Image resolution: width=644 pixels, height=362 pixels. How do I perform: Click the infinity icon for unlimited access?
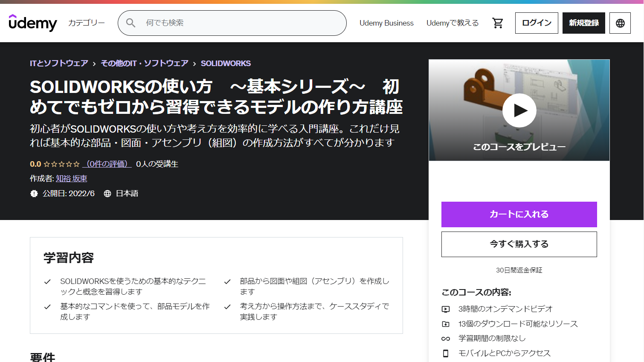click(446, 338)
